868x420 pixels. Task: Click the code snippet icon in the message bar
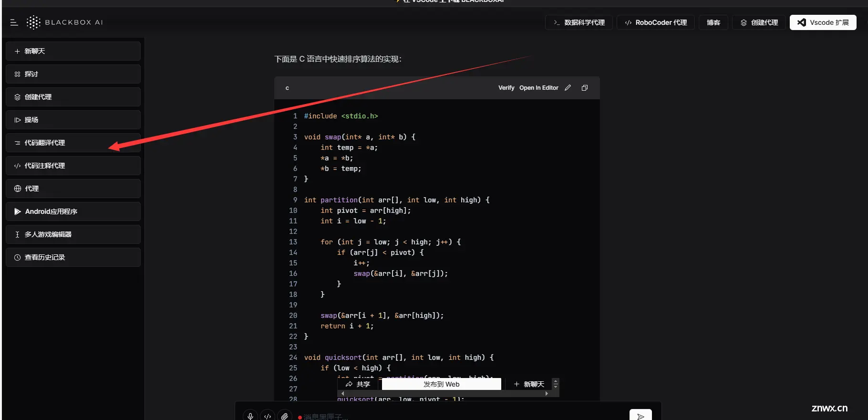tap(268, 416)
